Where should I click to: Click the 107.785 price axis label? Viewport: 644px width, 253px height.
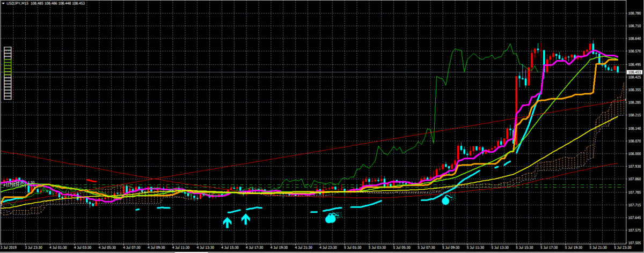(634, 192)
